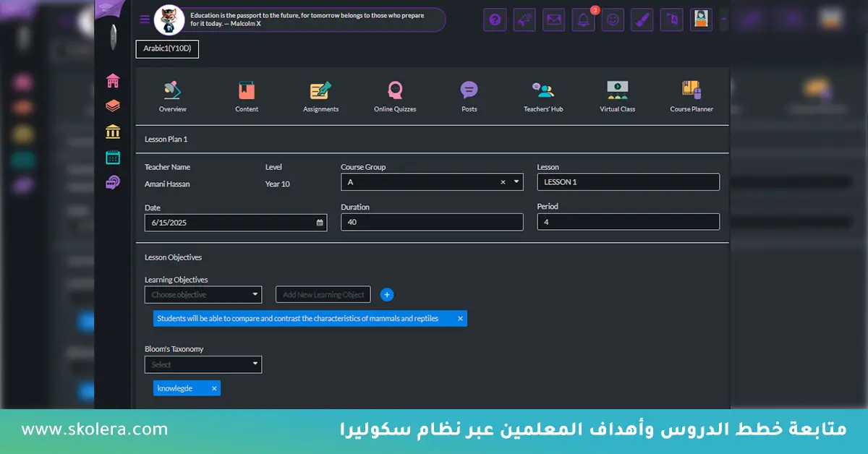Select the paintbrush theme customization icon
The image size is (868, 454).
(642, 20)
